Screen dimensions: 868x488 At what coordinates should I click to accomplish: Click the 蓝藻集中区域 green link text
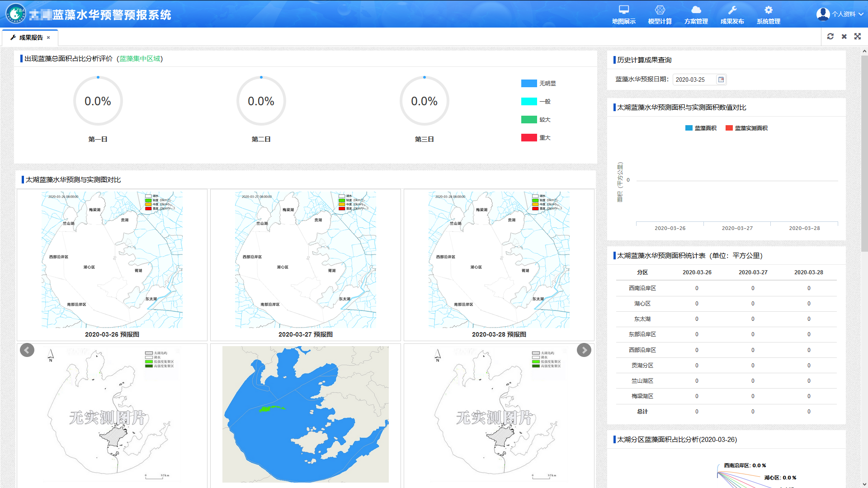coord(140,59)
